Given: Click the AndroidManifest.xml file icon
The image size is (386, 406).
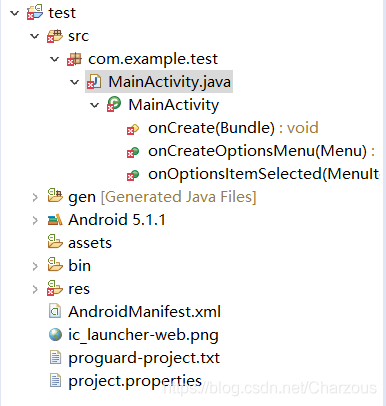Looking at the screenshot, I should point(55,311).
